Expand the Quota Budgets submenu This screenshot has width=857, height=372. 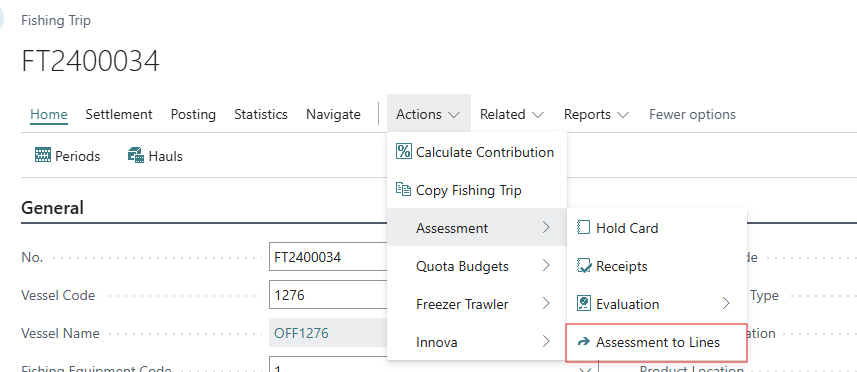click(x=477, y=266)
